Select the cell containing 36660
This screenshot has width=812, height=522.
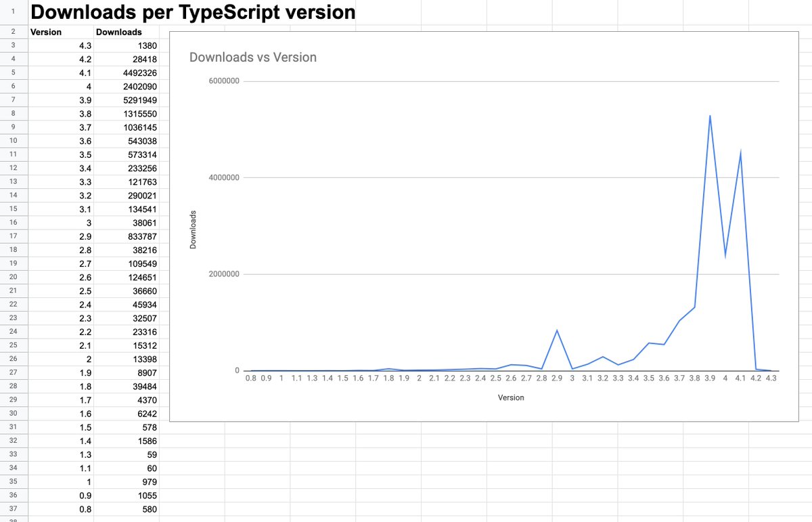(x=127, y=290)
